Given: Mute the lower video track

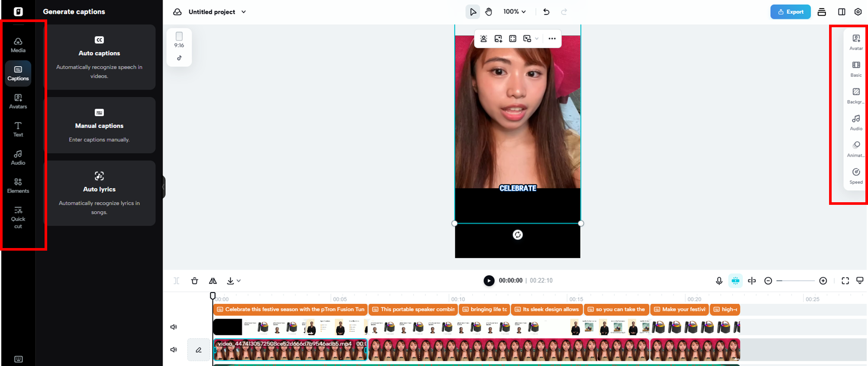Looking at the screenshot, I should [174, 350].
